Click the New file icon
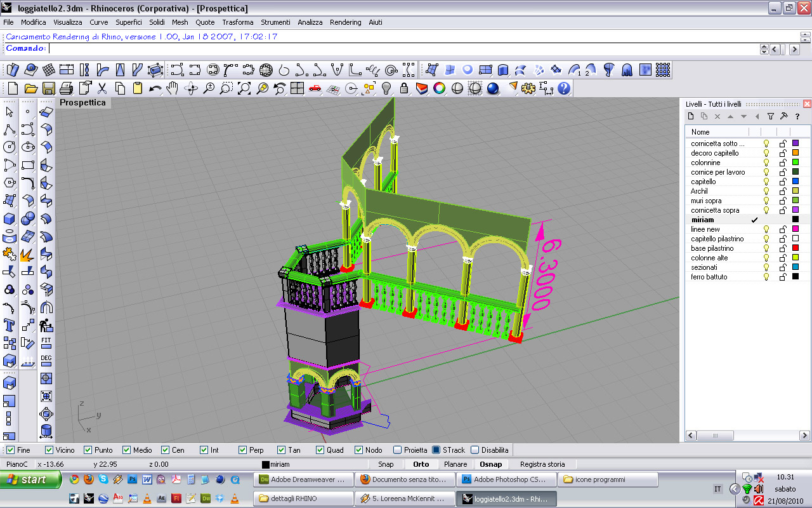 (13, 88)
